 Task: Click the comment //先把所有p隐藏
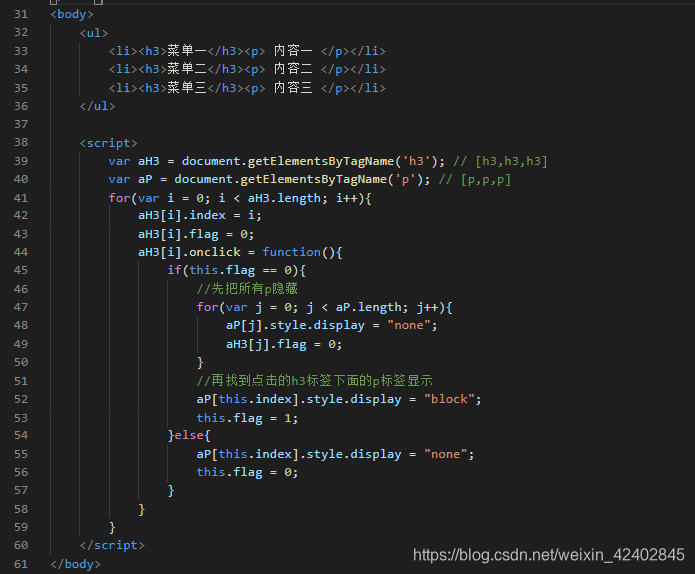click(x=247, y=289)
